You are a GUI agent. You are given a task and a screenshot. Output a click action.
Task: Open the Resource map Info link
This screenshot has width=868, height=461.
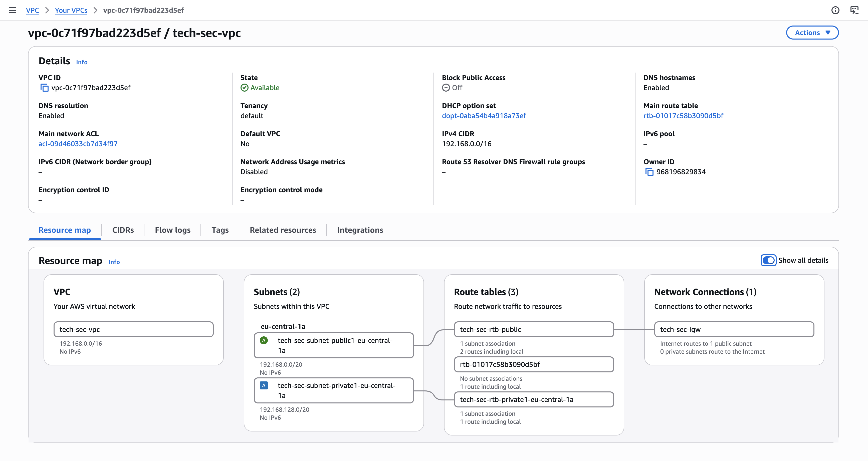pos(114,262)
